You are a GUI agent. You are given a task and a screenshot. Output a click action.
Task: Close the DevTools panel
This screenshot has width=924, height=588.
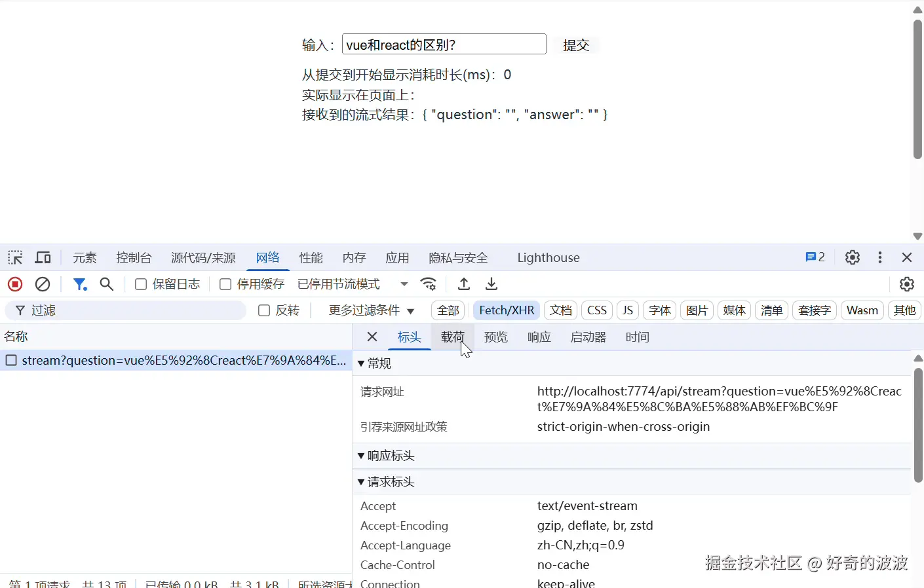[x=907, y=257]
